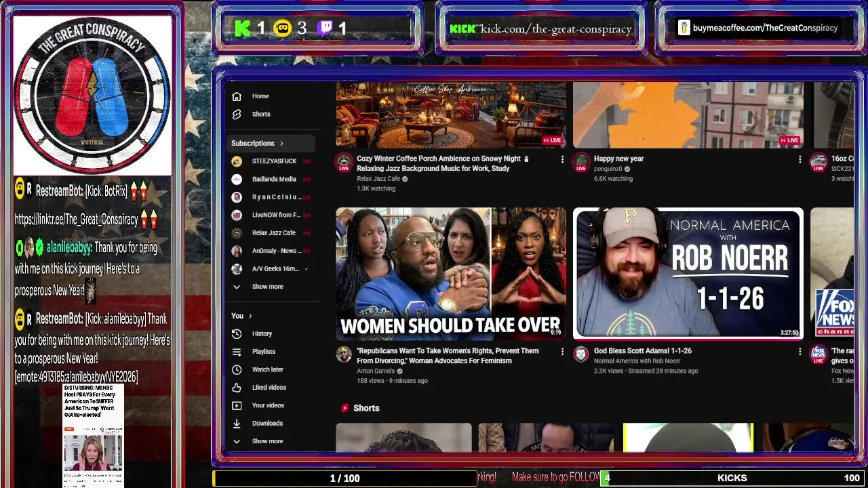
Task: Click the Shorts section logo icon
Action: (x=344, y=408)
